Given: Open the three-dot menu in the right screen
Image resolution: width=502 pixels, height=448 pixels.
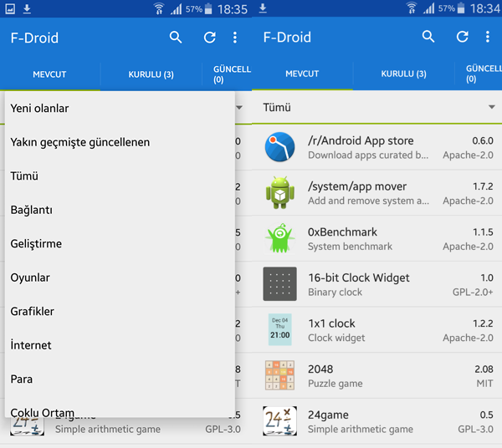Looking at the screenshot, I should 488,37.
